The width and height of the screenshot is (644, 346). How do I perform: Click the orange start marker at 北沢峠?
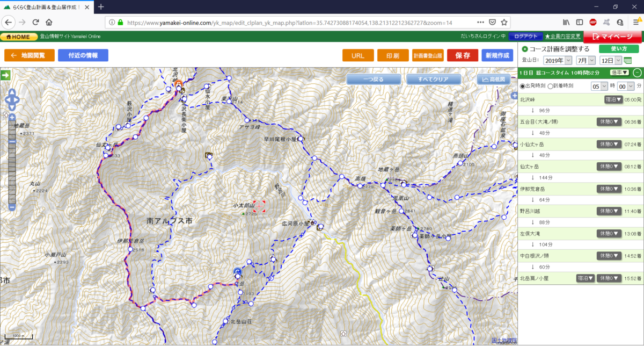coord(178,84)
